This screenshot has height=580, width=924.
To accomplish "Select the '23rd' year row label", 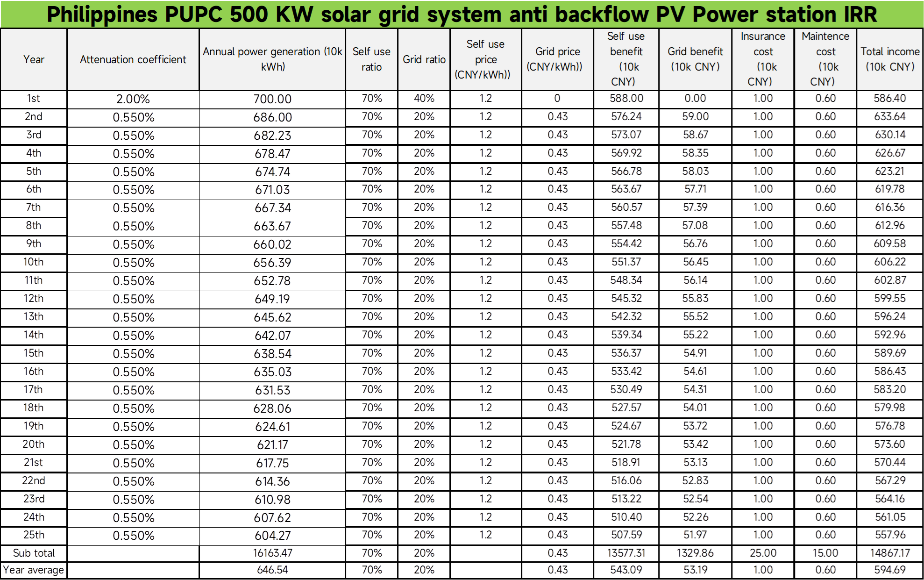I will pos(34,499).
